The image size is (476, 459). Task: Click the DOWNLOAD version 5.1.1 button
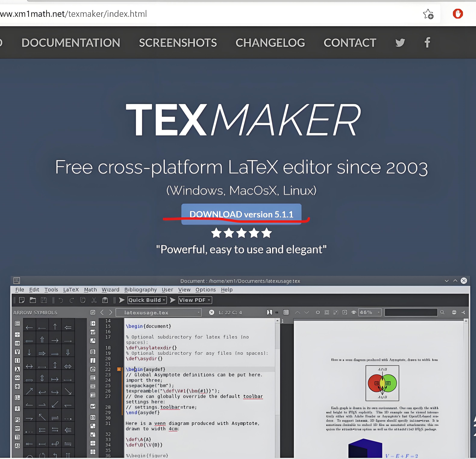[241, 214]
